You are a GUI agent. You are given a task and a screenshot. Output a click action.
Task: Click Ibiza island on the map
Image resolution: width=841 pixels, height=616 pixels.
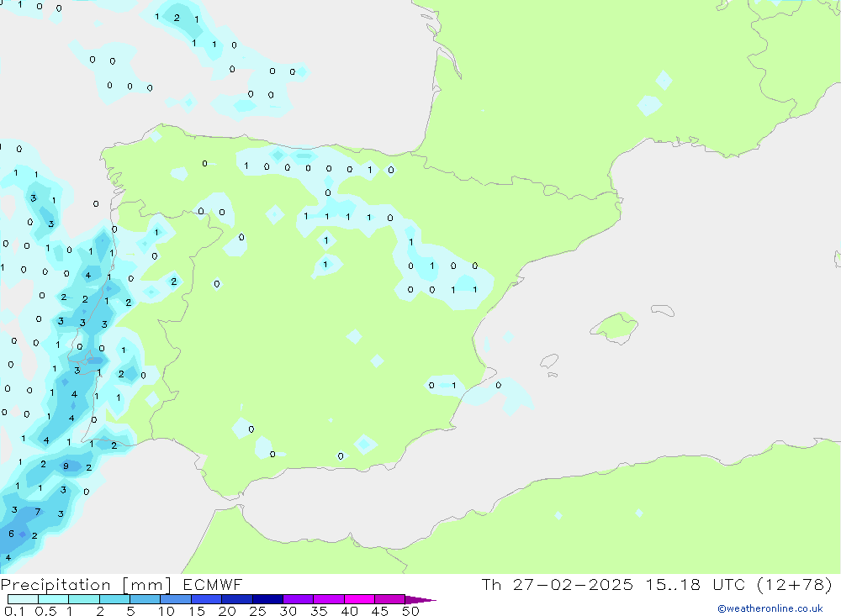(x=548, y=361)
